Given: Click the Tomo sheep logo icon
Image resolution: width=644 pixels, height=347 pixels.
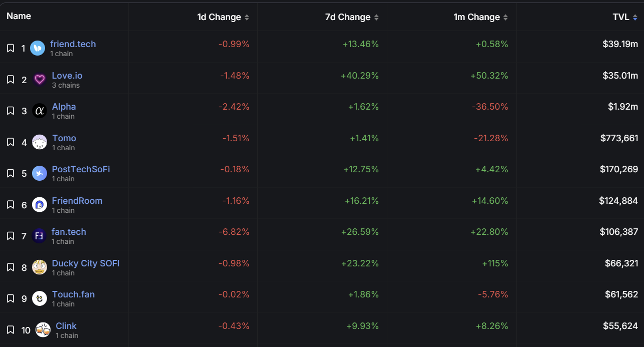Looking at the screenshot, I should pyautogui.click(x=40, y=142).
